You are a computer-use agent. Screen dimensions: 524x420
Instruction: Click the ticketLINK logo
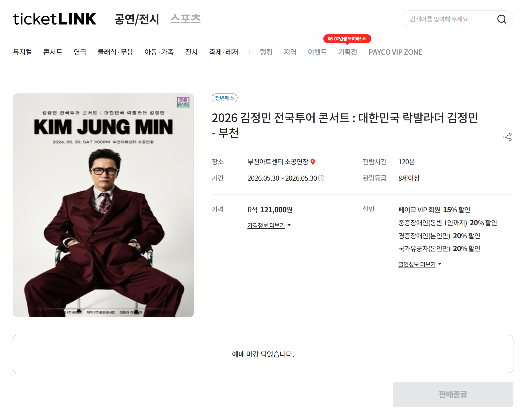(54, 19)
